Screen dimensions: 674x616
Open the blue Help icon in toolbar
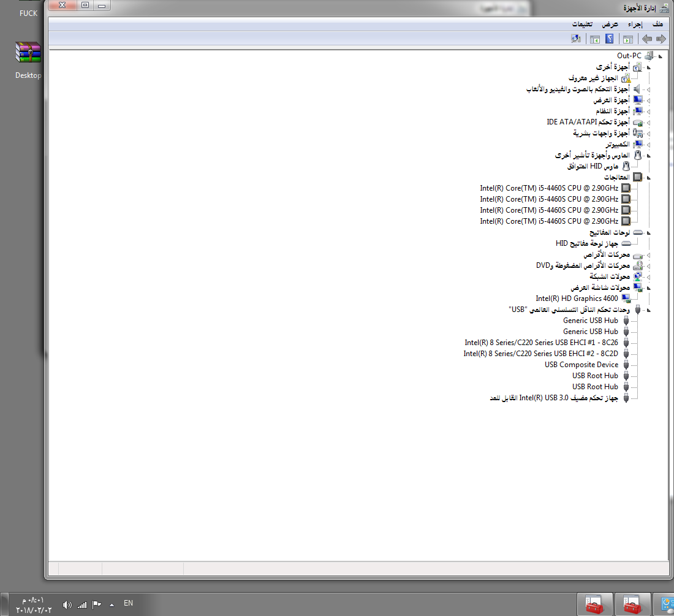click(610, 39)
